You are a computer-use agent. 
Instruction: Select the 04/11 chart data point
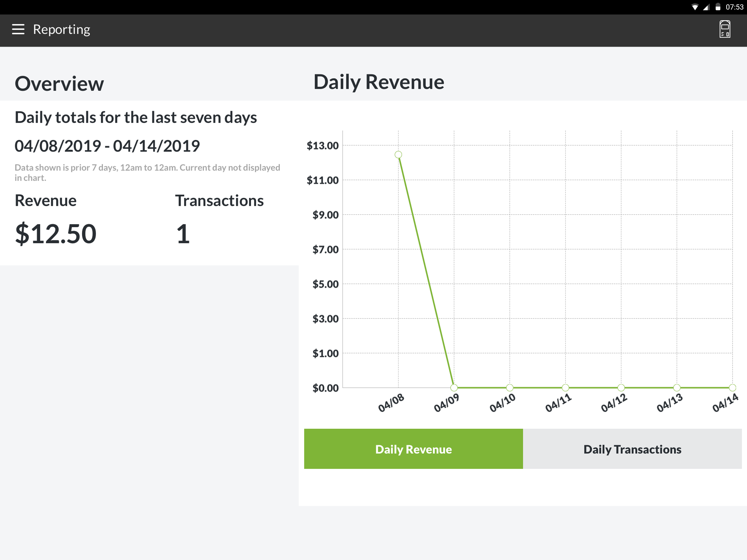coord(565,387)
